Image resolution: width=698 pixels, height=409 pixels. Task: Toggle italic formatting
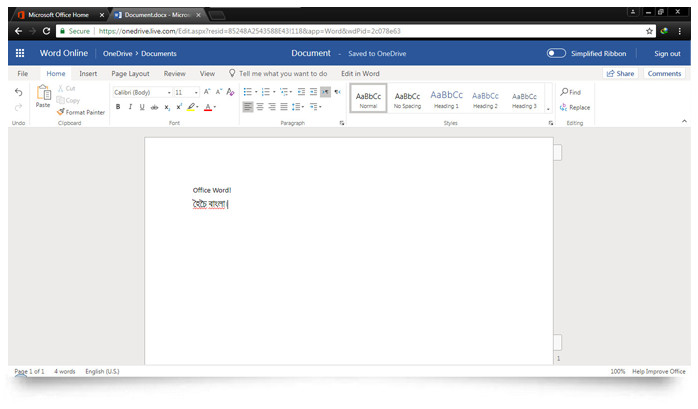(130, 107)
